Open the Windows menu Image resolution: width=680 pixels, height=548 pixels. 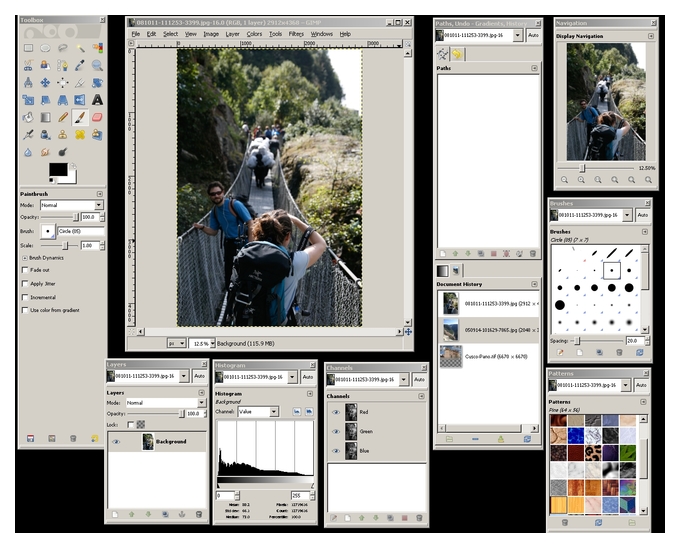[x=322, y=34]
